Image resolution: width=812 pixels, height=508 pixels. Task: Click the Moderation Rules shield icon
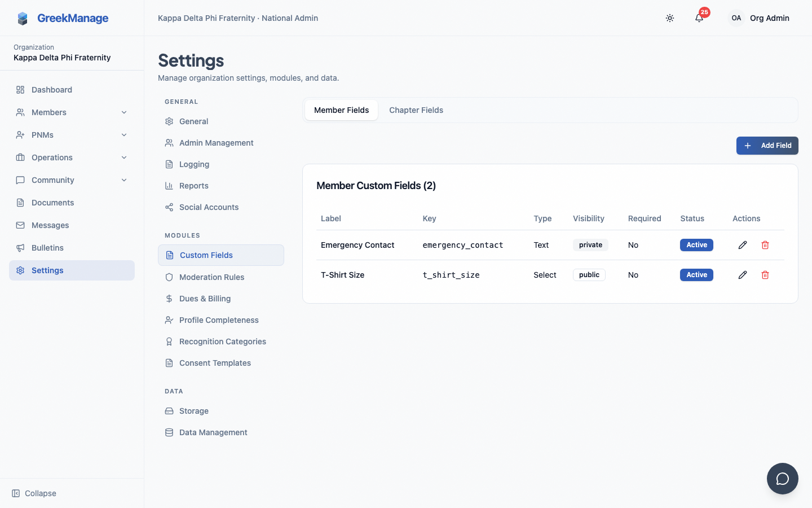[x=169, y=277]
